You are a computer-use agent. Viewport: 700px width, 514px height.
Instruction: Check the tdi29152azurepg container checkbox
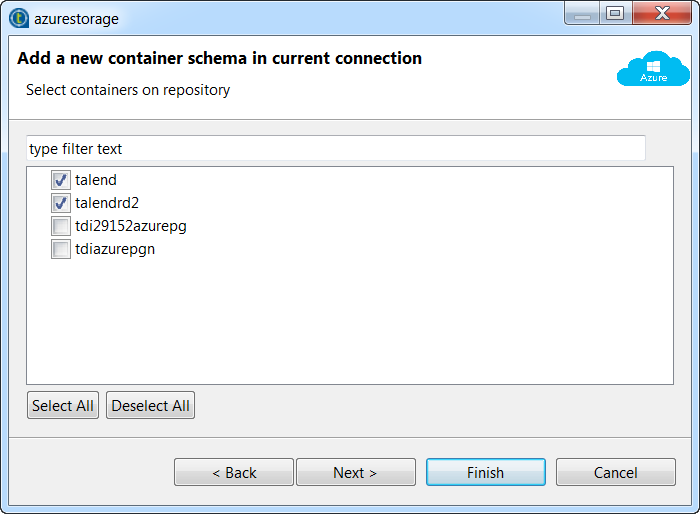(x=61, y=226)
